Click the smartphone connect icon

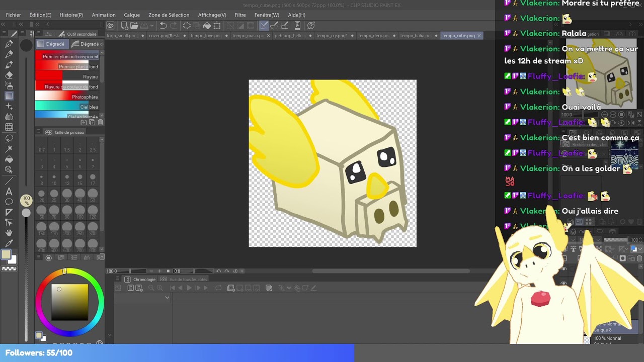297,26
